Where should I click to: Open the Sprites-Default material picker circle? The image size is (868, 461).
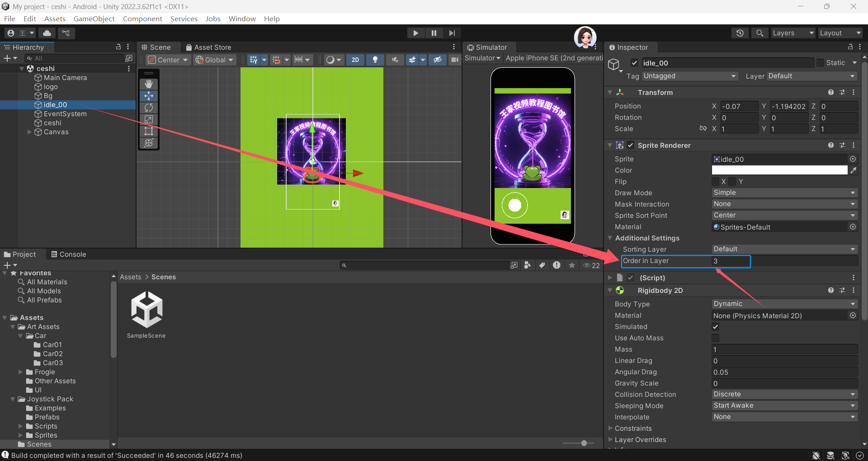pyautogui.click(x=853, y=227)
